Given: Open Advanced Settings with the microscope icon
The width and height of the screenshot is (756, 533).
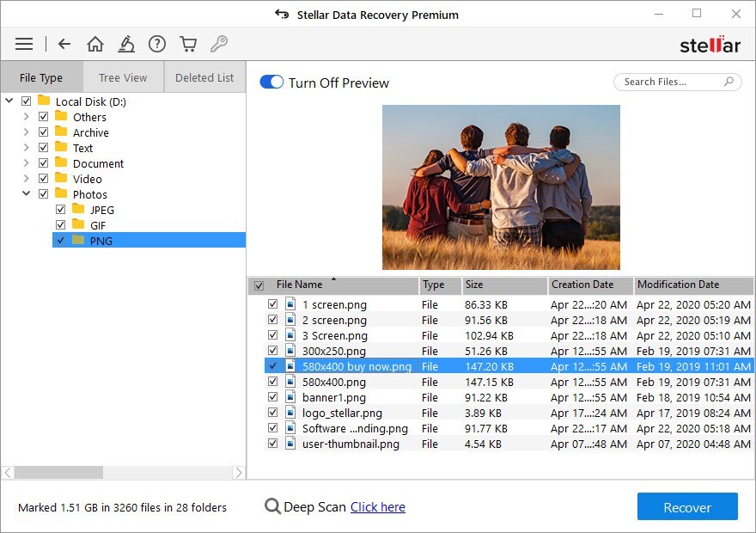Looking at the screenshot, I should pyautogui.click(x=126, y=44).
